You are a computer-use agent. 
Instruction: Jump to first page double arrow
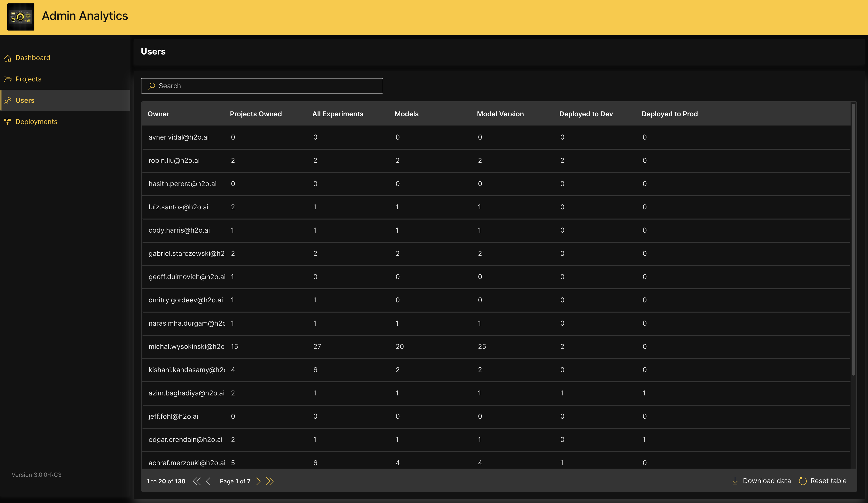(x=196, y=481)
